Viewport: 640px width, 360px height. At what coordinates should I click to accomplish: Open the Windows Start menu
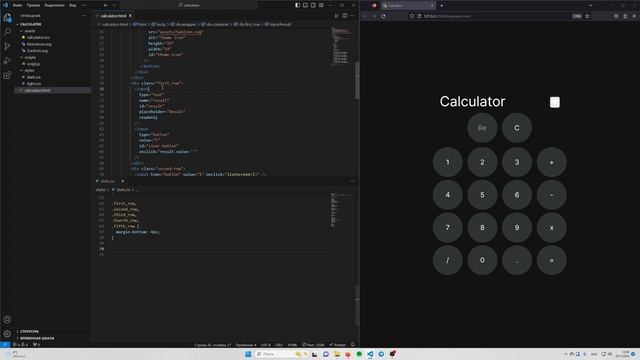point(248,354)
